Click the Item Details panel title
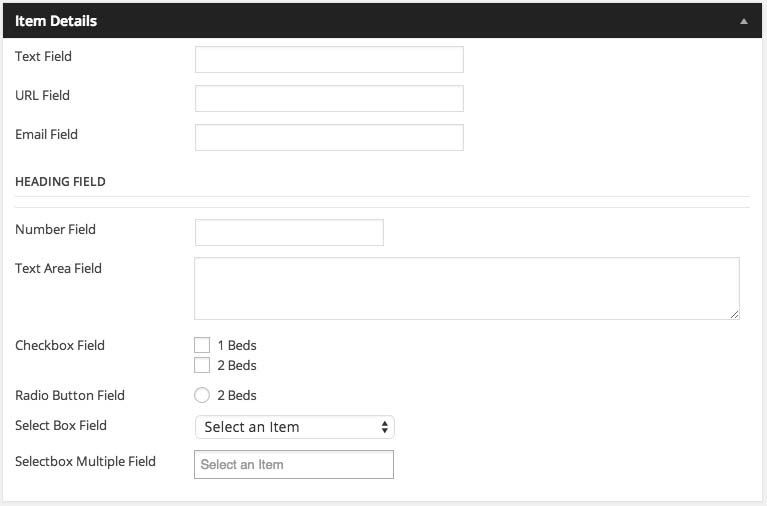Image resolution: width=767 pixels, height=506 pixels. (56, 20)
